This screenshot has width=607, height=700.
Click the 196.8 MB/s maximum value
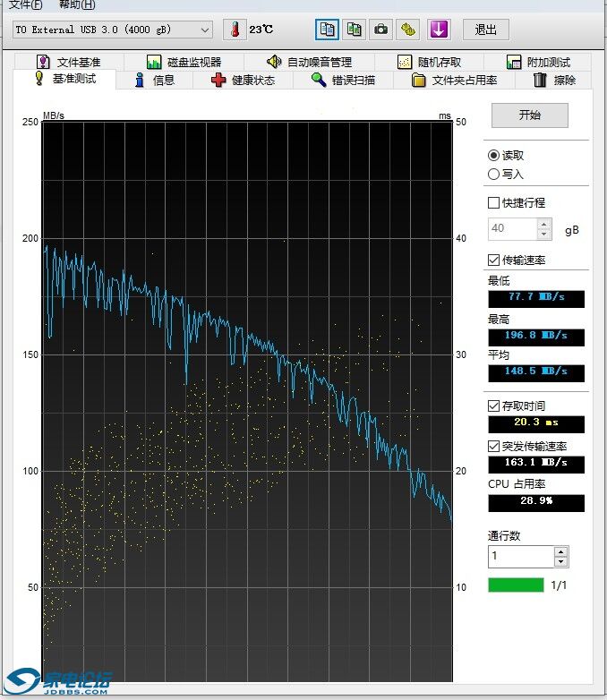point(536,337)
